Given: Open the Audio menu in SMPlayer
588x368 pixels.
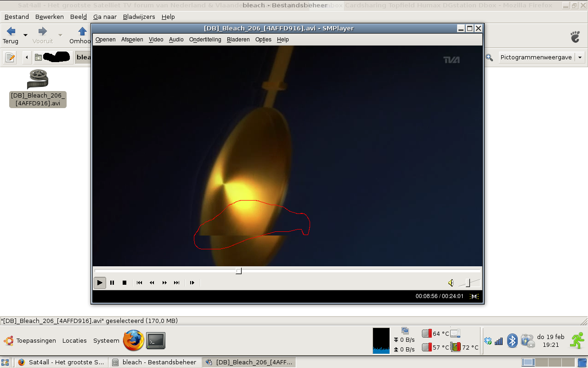Looking at the screenshot, I should (176, 40).
